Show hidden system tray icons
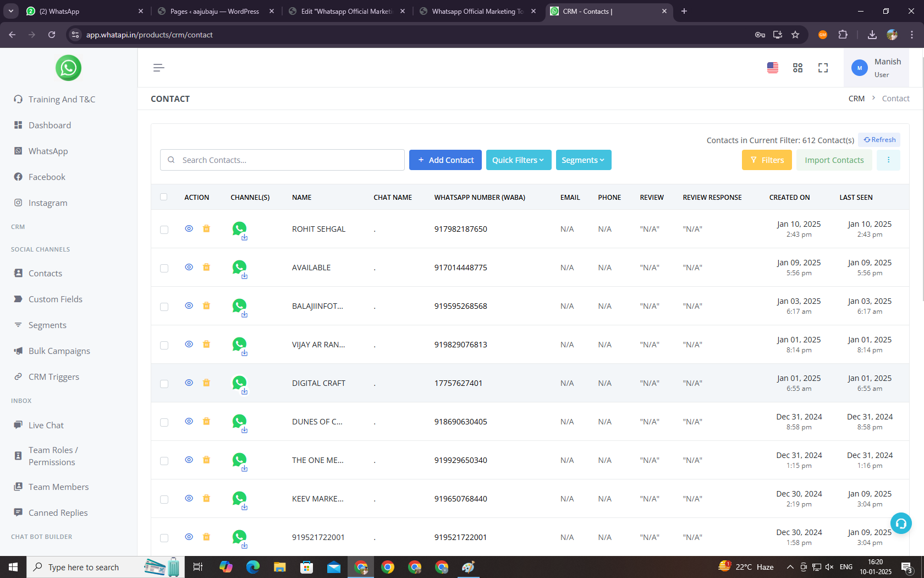 click(x=790, y=567)
